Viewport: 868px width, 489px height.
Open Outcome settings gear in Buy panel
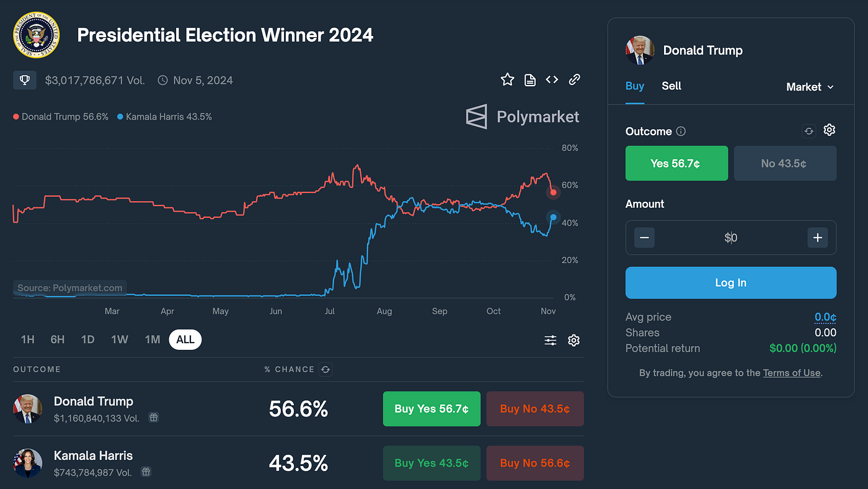coord(830,130)
